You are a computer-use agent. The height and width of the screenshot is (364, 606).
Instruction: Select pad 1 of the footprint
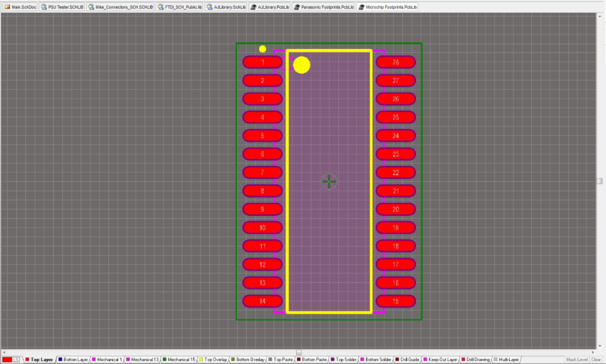coord(262,62)
